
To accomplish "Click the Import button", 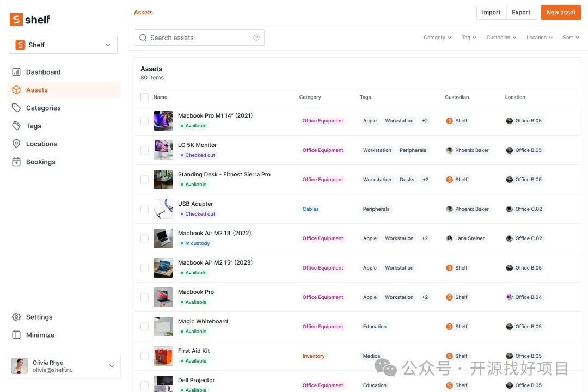I will (x=491, y=13).
